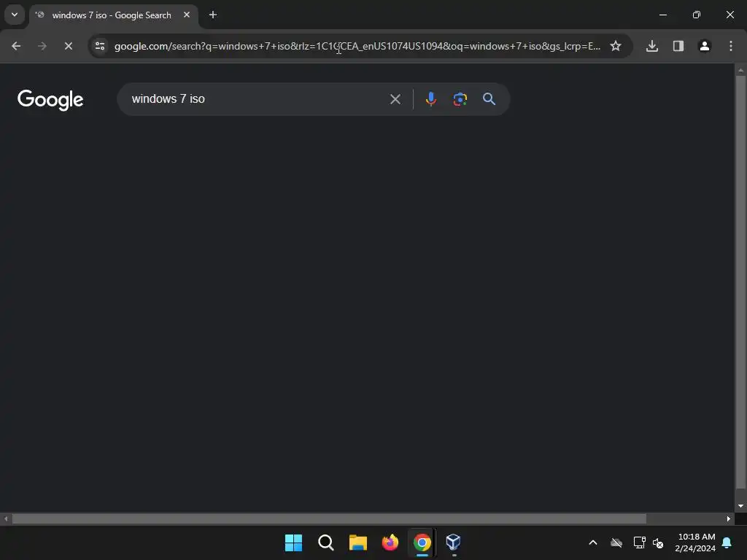This screenshot has width=747, height=560.
Task: Open the clock showing 10:18 AM
Action: tap(695, 542)
